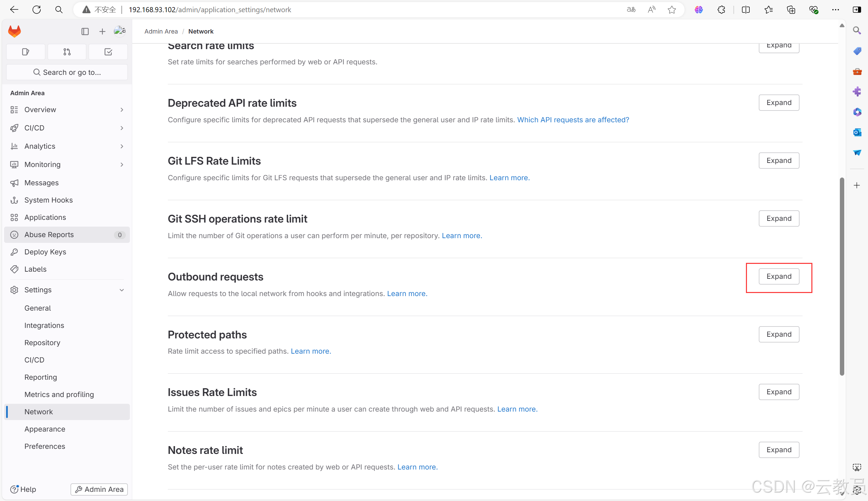Viewport: 868px width, 501px height.
Task: Open to-do list shortcut
Action: pos(108,52)
